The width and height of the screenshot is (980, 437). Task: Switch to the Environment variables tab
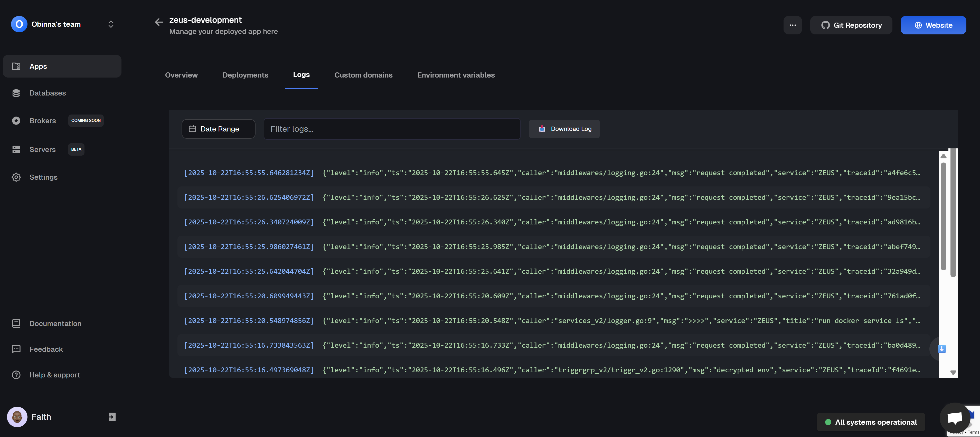[x=456, y=75]
